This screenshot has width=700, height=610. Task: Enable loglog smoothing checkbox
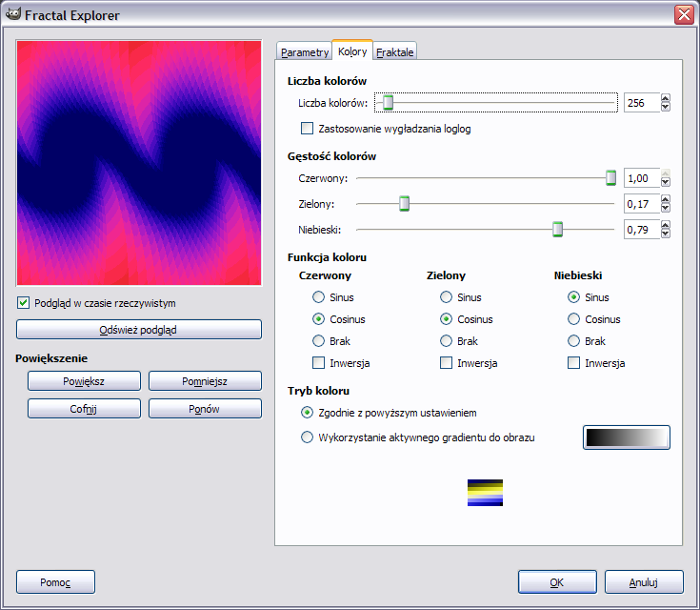[308, 129]
